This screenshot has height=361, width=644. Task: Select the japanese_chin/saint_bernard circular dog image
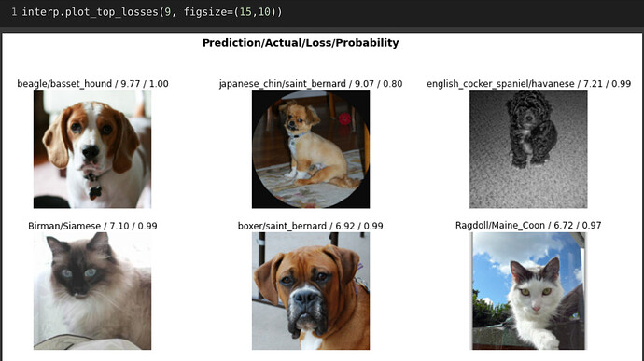coord(311,149)
